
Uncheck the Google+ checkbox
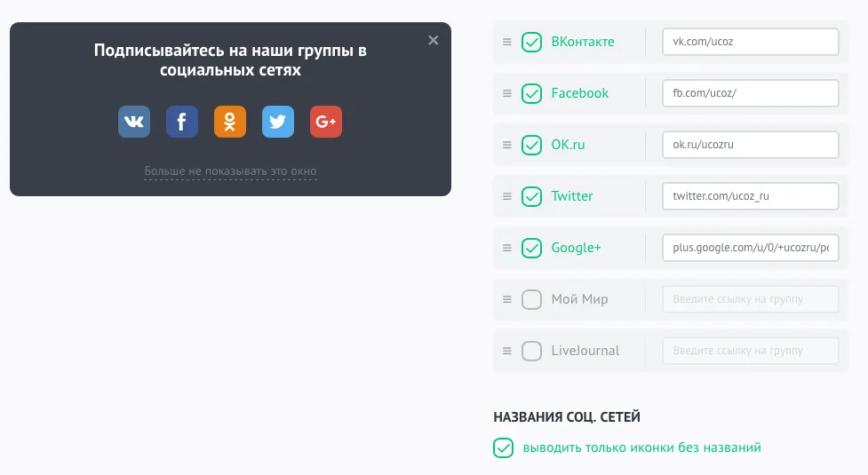pos(531,248)
